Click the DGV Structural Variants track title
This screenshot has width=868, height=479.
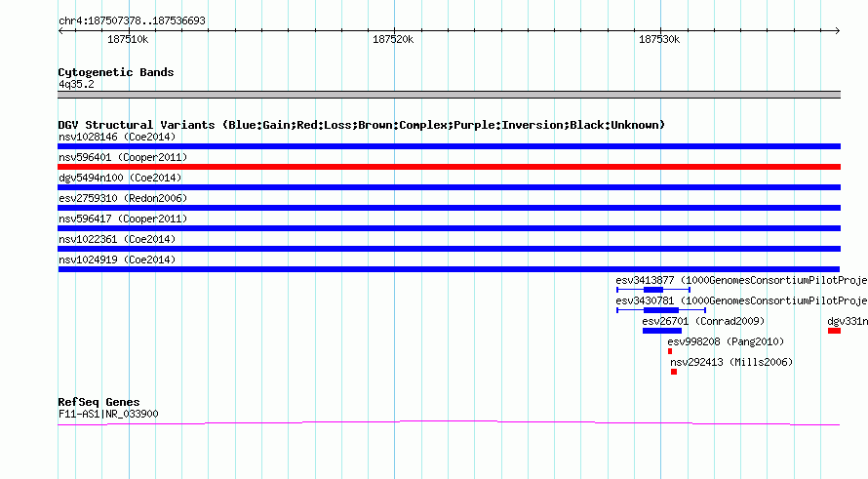click(362, 125)
